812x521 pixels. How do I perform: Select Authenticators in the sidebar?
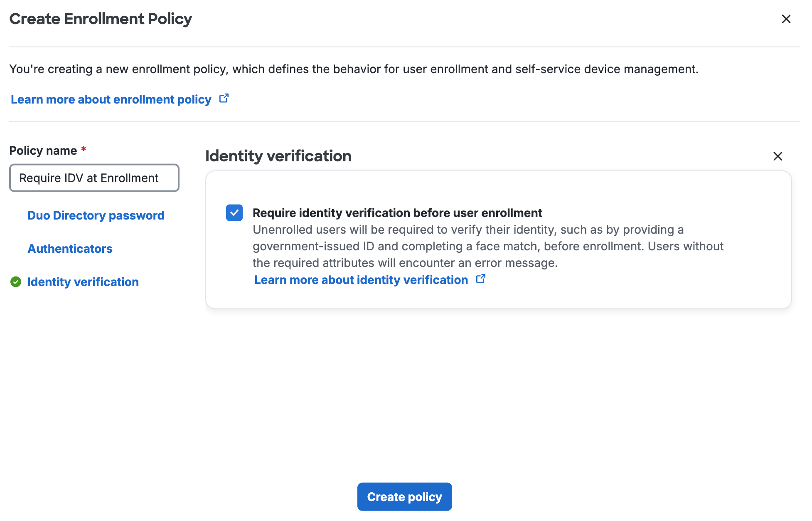tap(70, 249)
